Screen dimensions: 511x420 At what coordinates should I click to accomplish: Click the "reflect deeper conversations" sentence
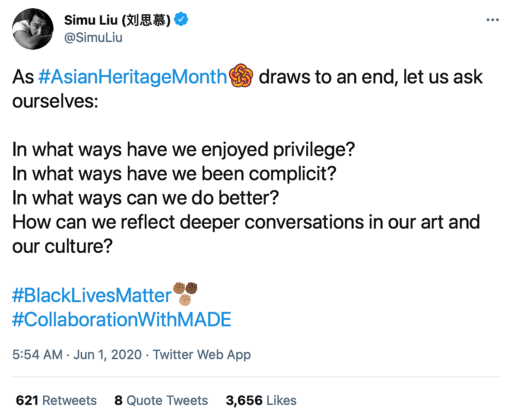(x=246, y=223)
